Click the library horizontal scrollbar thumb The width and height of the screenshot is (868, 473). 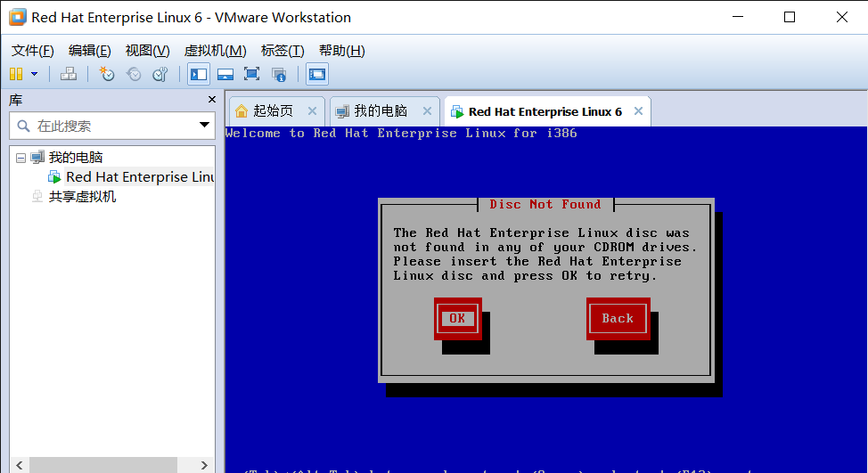tap(103, 465)
